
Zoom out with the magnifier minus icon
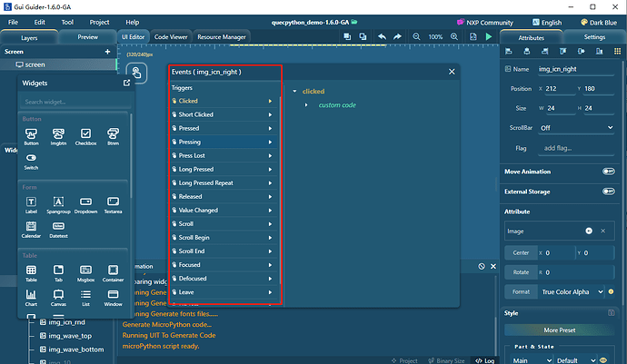(x=417, y=36)
